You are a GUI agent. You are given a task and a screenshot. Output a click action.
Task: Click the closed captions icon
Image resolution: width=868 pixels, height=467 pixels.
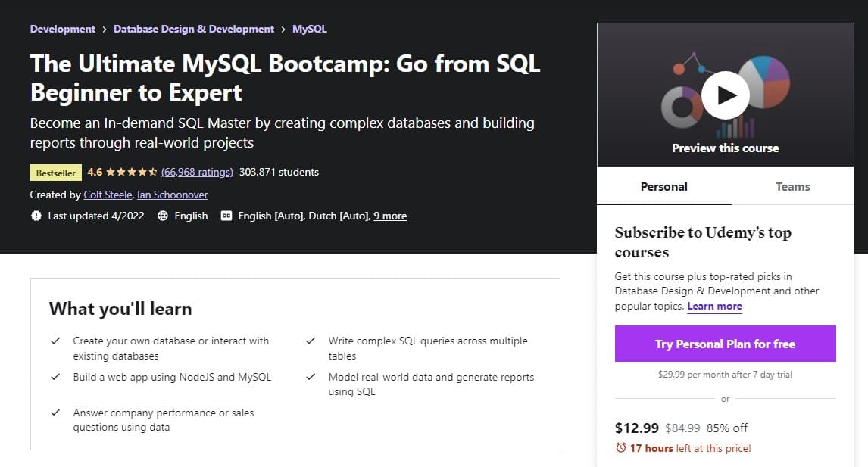(226, 216)
